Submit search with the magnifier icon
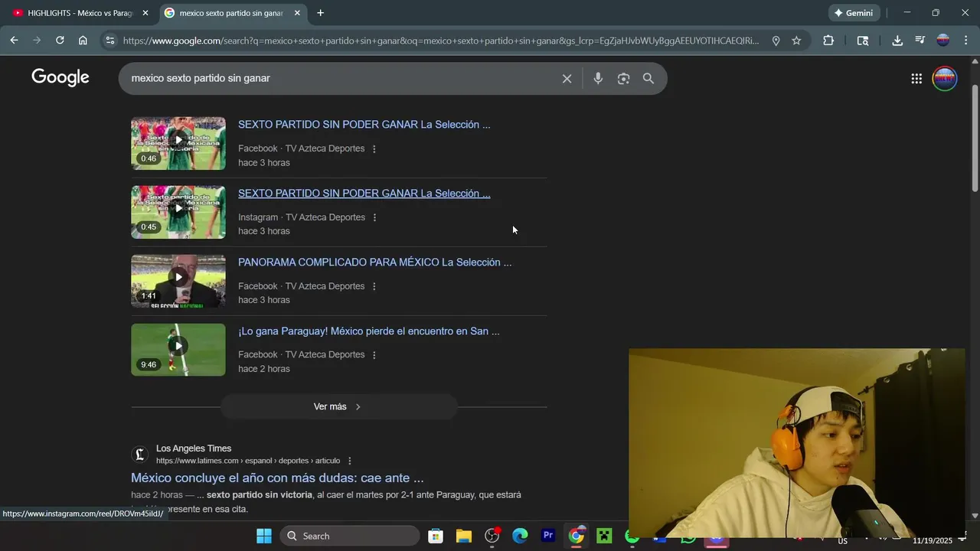 (x=648, y=78)
